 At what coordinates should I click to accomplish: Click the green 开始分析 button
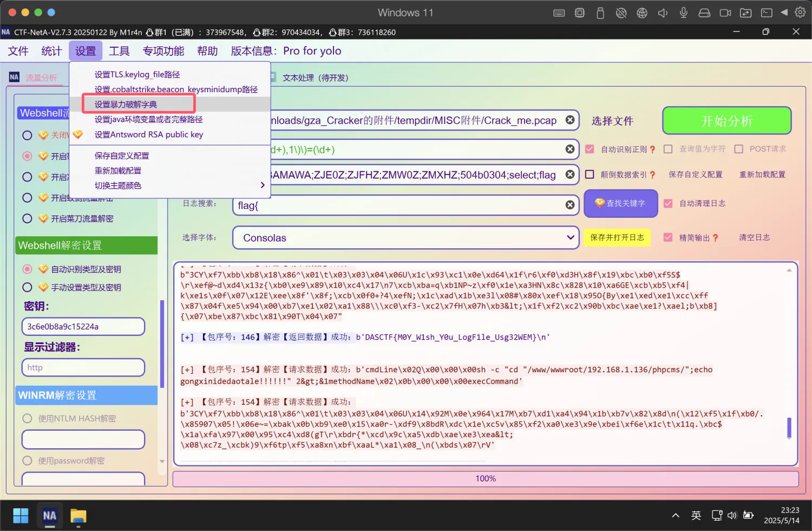(x=727, y=120)
